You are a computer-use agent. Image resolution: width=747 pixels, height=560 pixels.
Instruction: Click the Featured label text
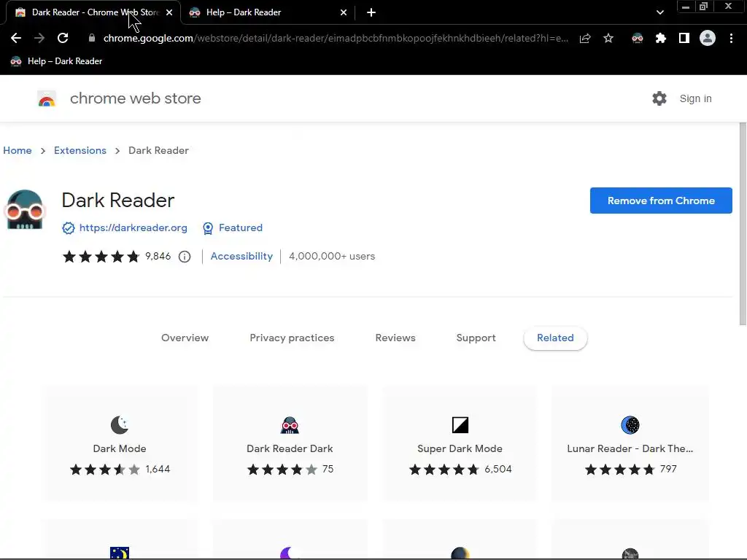point(241,228)
